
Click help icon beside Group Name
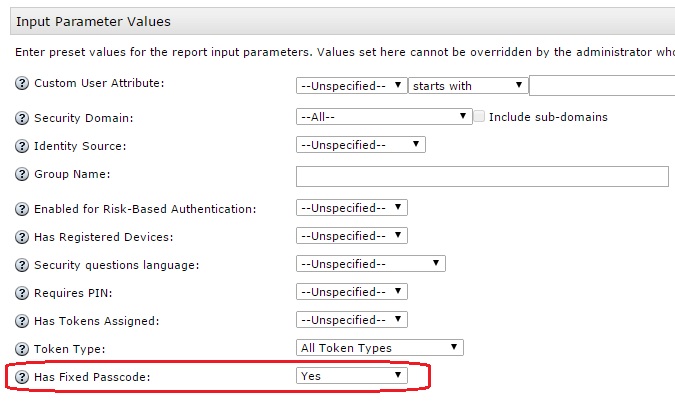23,175
